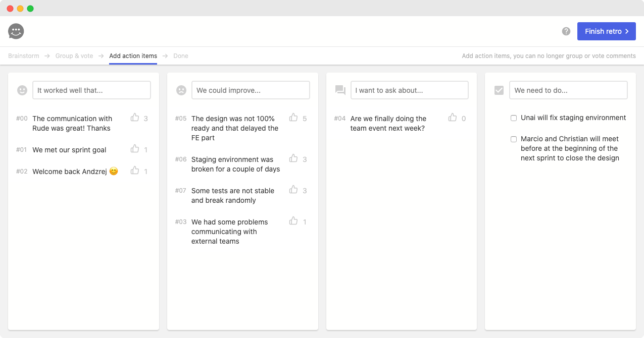Image resolution: width=644 pixels, height=338 pixels.
Task: Go to the Brainstorm step
Action: (x=24, y=56)
